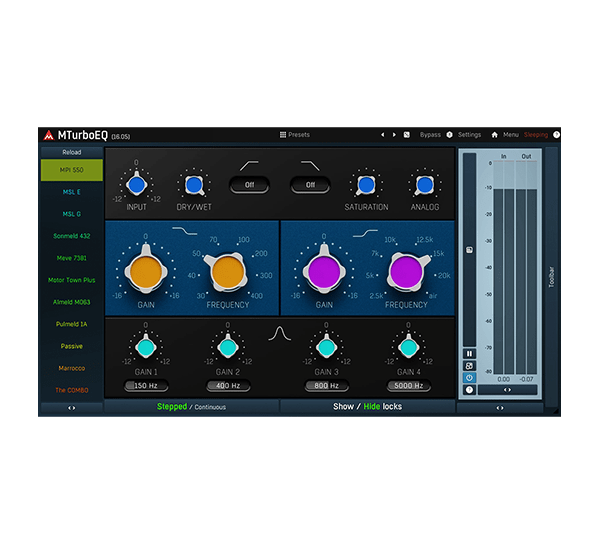The width and height of the screenshot is (600, 543).
Task: Open the Presets browser
Action: [295, 135]
